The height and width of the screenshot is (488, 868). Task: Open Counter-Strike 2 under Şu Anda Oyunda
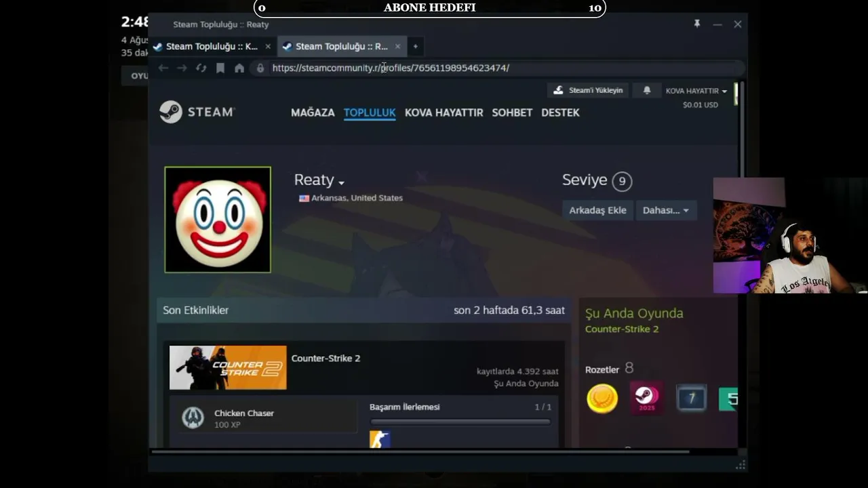coord(622,329)
